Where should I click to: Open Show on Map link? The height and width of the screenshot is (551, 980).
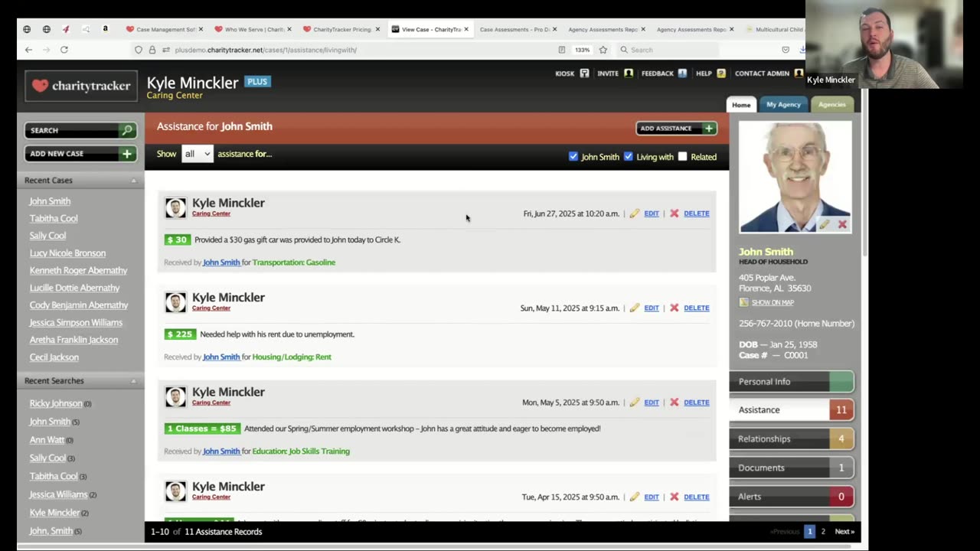click(x=773, y=302)
